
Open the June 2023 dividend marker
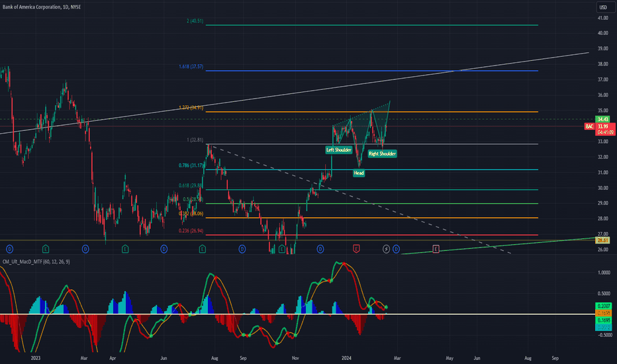(164, 249)
